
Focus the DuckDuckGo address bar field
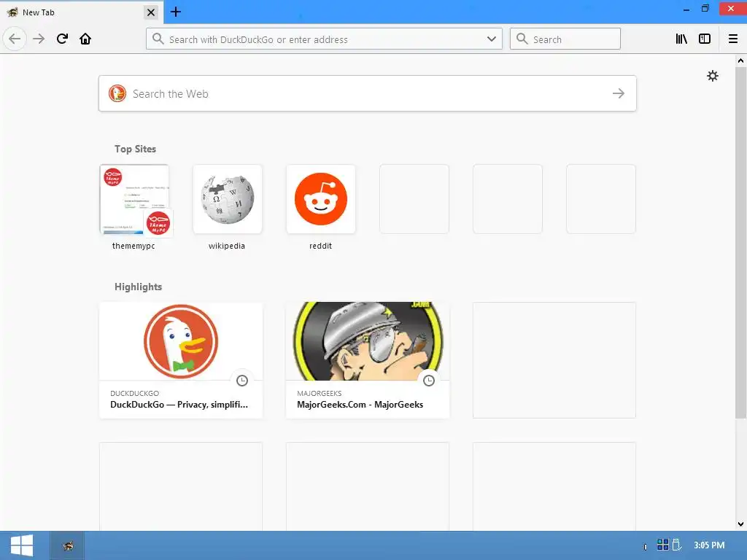point(324,39)
